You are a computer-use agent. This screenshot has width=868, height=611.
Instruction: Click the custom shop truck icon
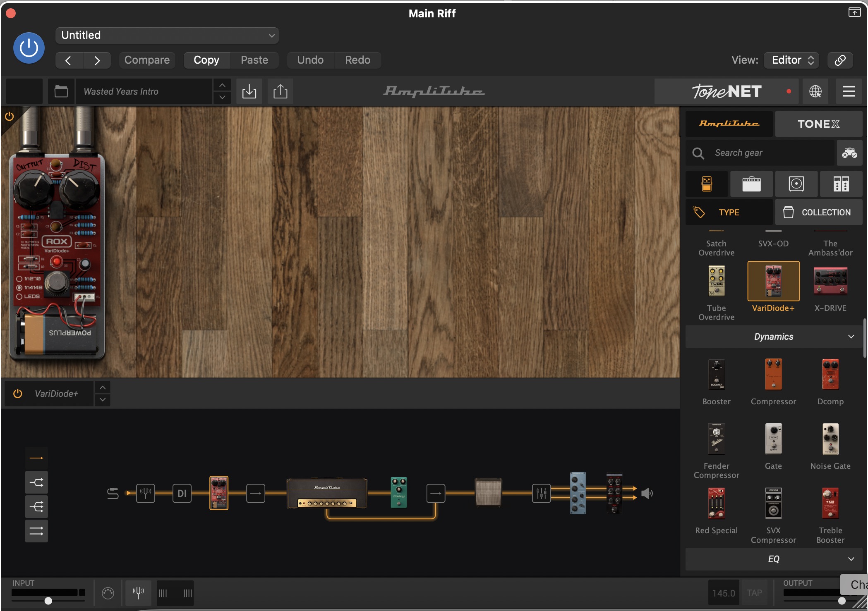point(849,153)
